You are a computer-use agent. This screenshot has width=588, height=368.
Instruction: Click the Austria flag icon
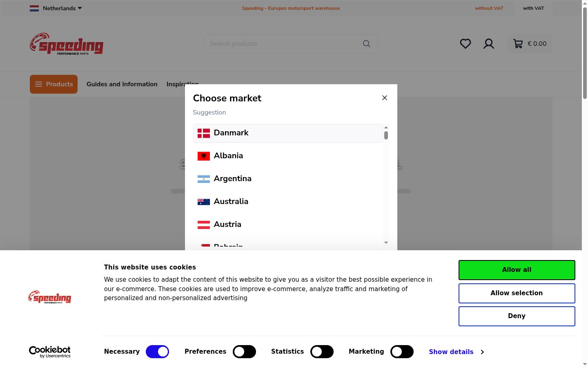point(204,225)
